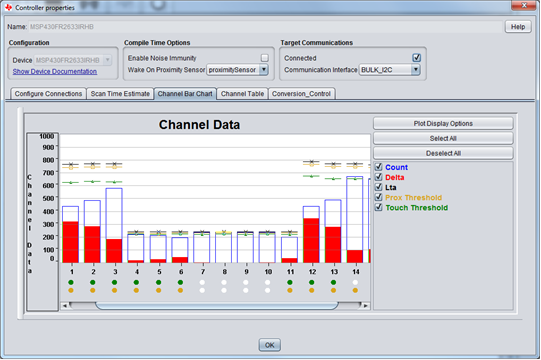Click the red Delta bar of channel 12
541x360 pixels.
pyautogui.click(x=311, y=241)
